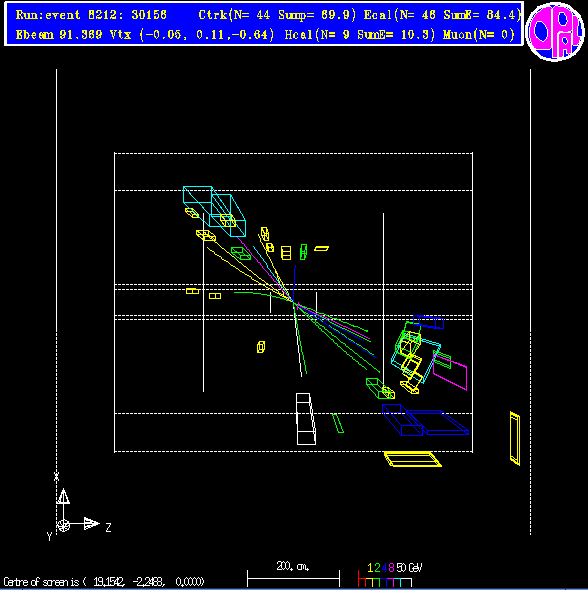Select the green cluster near lower right tracks

376,388
